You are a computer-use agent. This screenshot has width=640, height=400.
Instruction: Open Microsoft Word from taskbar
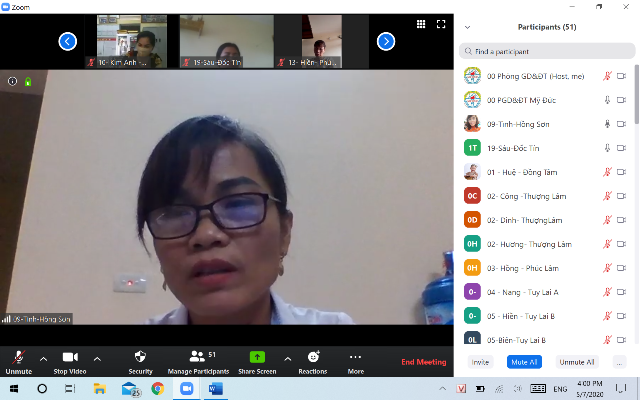pos(216,389)
